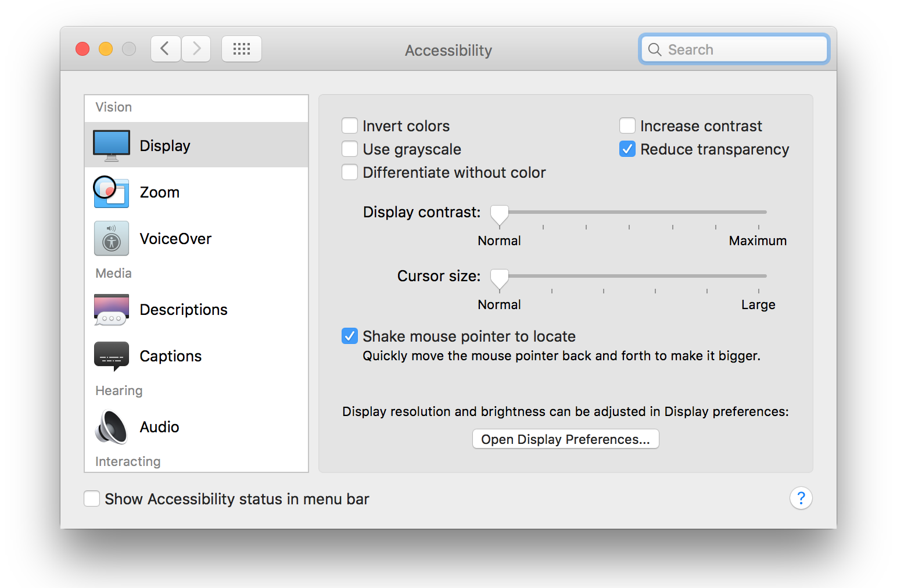The width and height of the screenshot is (904, 588).
Task: Click Open Display Preferences button
Action: (565, 439)
